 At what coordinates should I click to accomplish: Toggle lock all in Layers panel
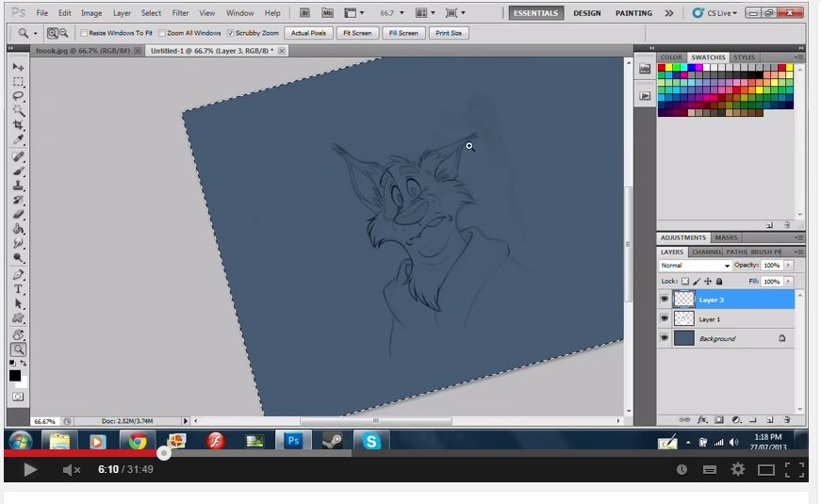(719, 281)
